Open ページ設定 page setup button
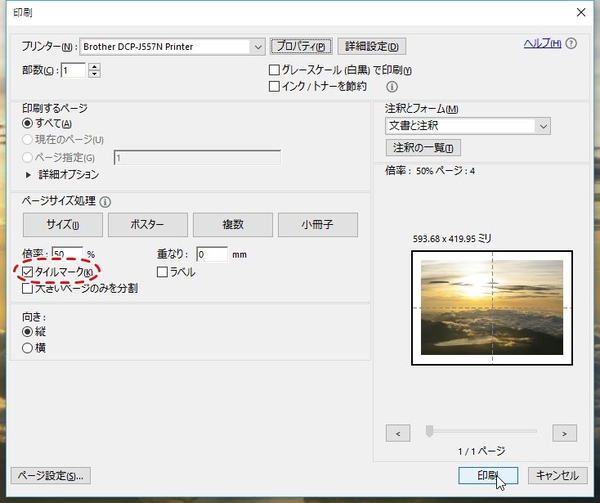The height and width of the screenshot is (503, 600). [51, 476]
